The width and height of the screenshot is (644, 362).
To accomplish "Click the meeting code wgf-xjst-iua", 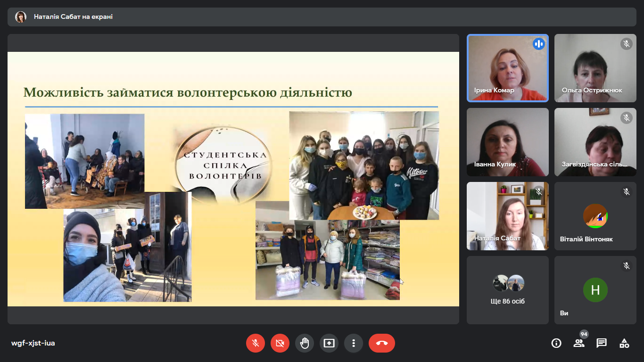I will coord(33,343).
